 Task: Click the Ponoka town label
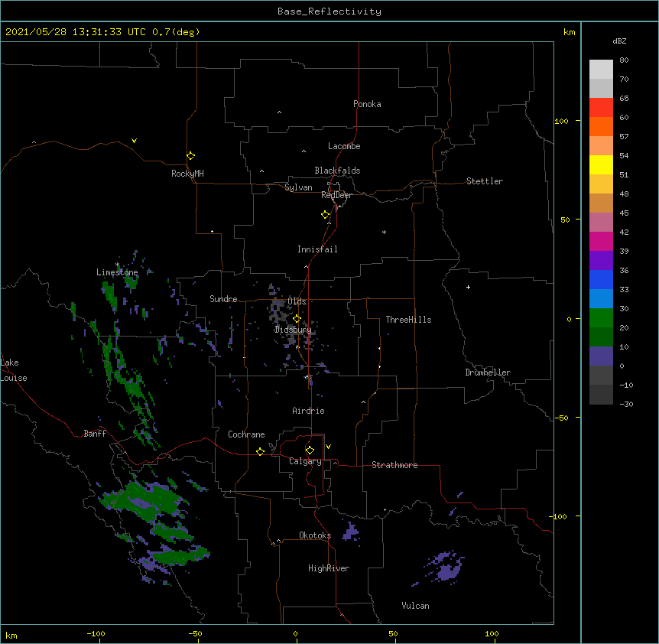(367, 104)
